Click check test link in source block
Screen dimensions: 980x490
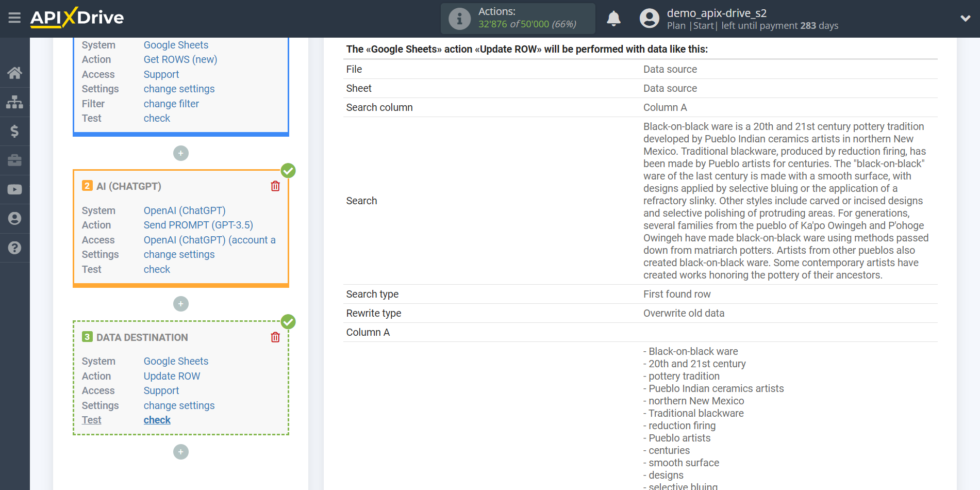click(157, 118)
